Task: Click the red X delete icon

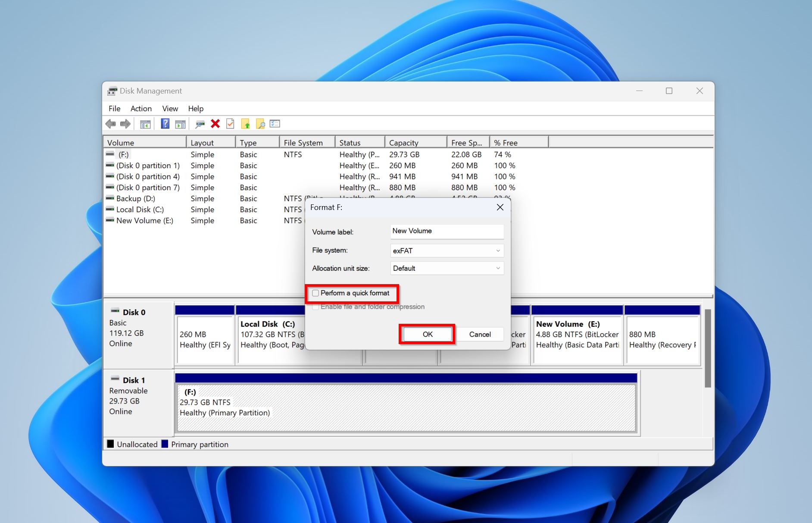Action: click(215, 124)
